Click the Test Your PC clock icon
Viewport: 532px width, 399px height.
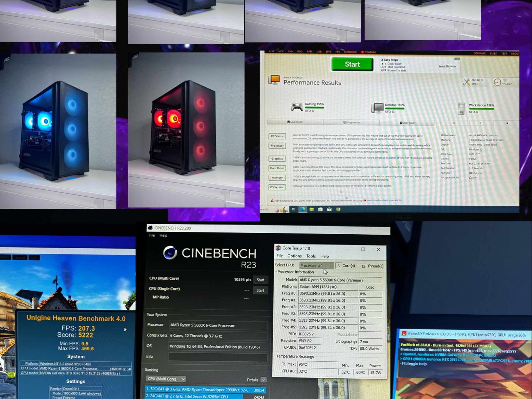click(497, 82)
